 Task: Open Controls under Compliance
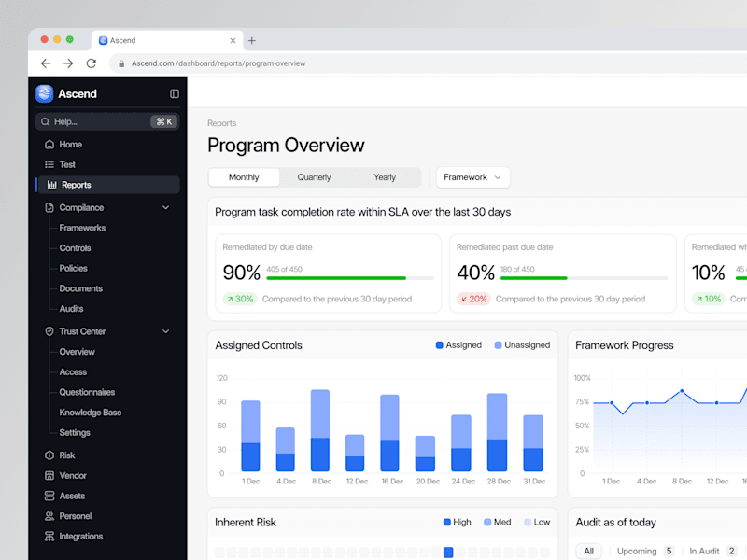tap(75, 248)
